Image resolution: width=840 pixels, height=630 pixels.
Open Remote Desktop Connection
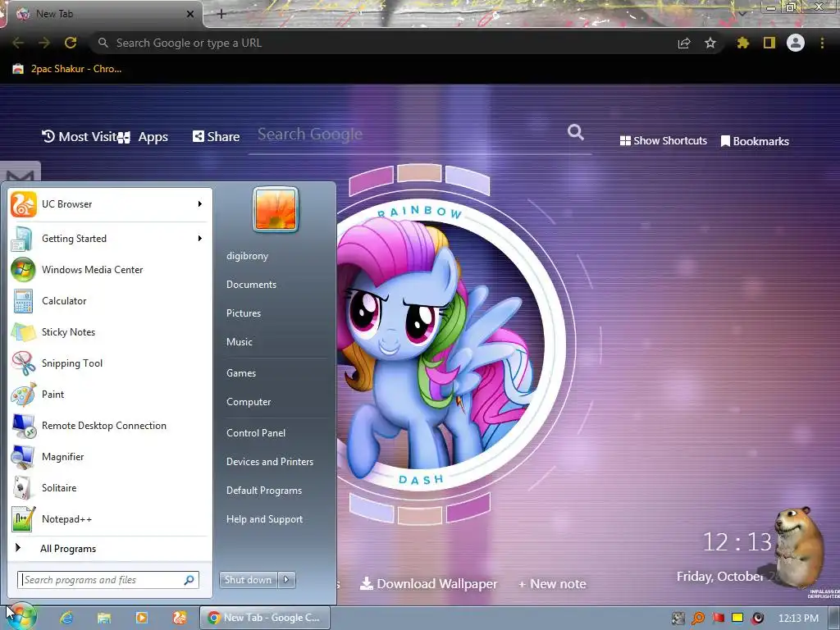[x=109, y=426]
